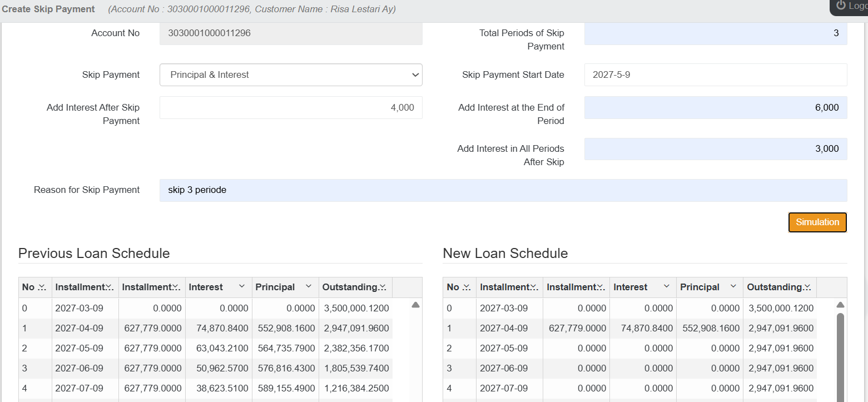Open the Outstanding column menu in New Loan Schedule
The height and width of the screenshot is (402, 868).
[807, 287]
